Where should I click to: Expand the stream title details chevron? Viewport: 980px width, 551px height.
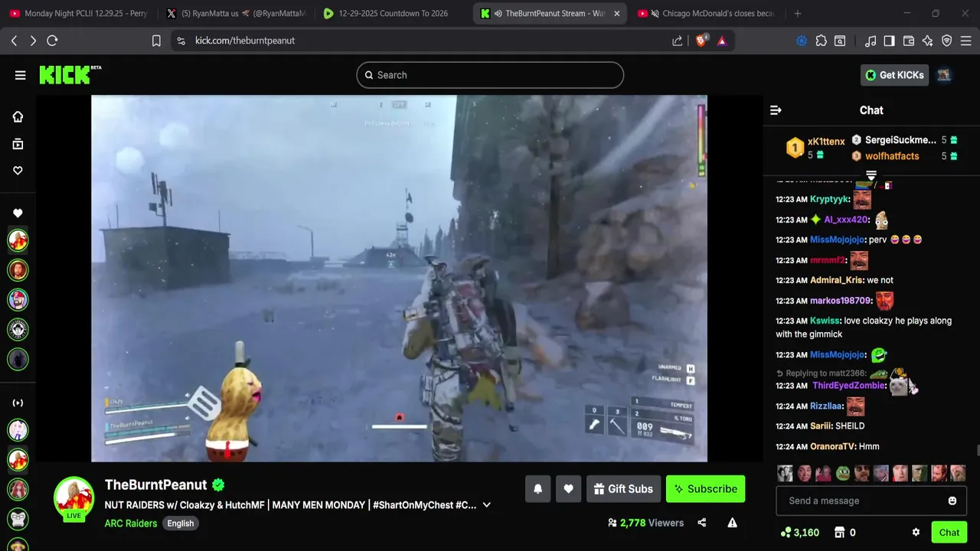[x=486, y=505]
